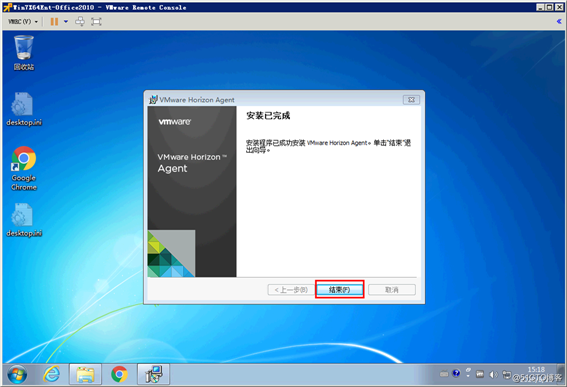The height and width of the screenshot is (387, 567).
Task: Collapse toolbar with the blue chevron at right
Action: click(559, 22)
